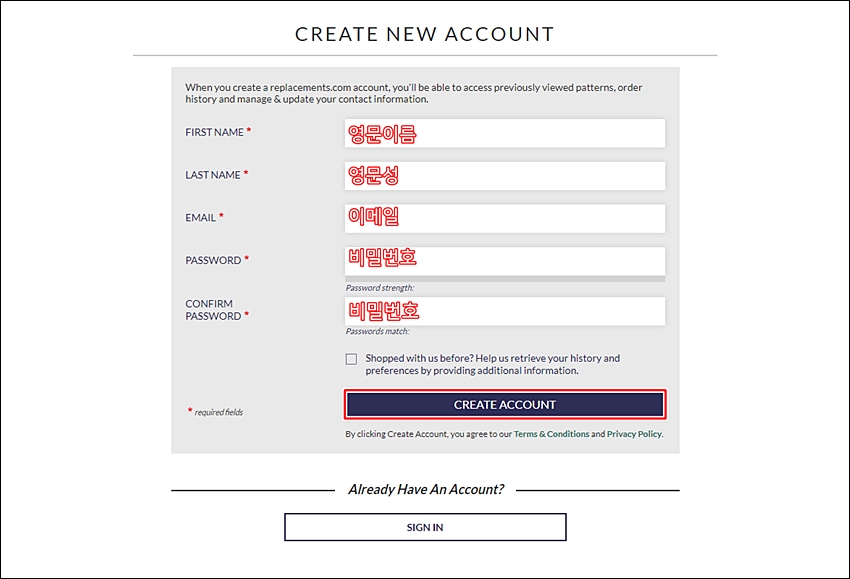Viewport: 850px width, 579px height.
Task: Click the password strength meter bar
Action: click(x=505, y=279)
